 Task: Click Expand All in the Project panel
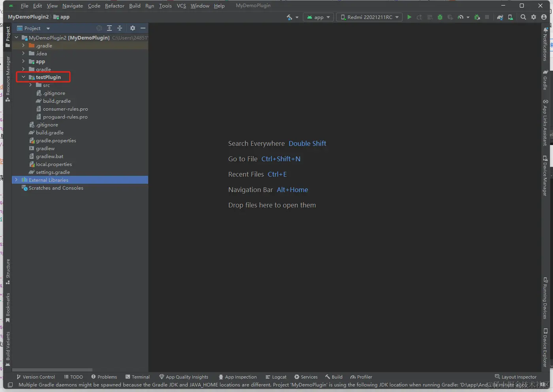pos(109,28)
